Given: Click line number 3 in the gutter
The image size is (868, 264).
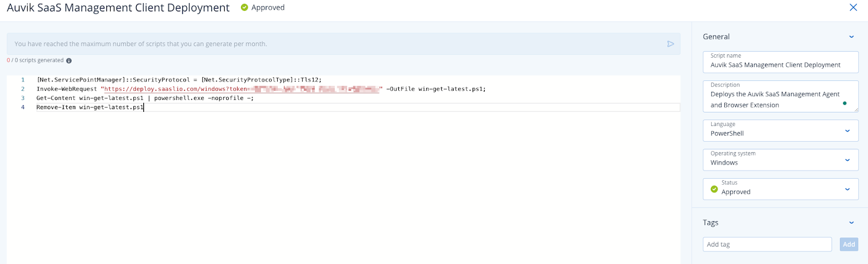Looking at the screenshot, I should click(x=23, y=98).
